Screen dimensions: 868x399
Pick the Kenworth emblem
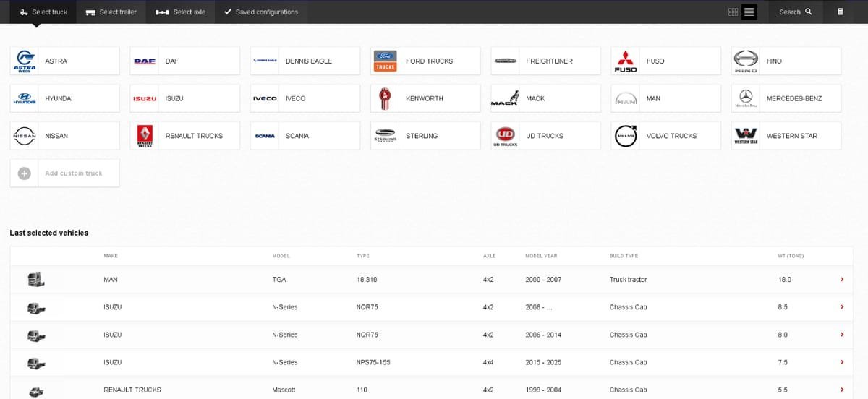(385, 98)
